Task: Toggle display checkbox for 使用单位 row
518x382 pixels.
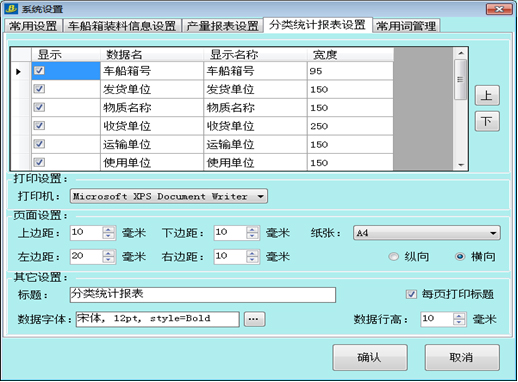Action: [39, 162]
